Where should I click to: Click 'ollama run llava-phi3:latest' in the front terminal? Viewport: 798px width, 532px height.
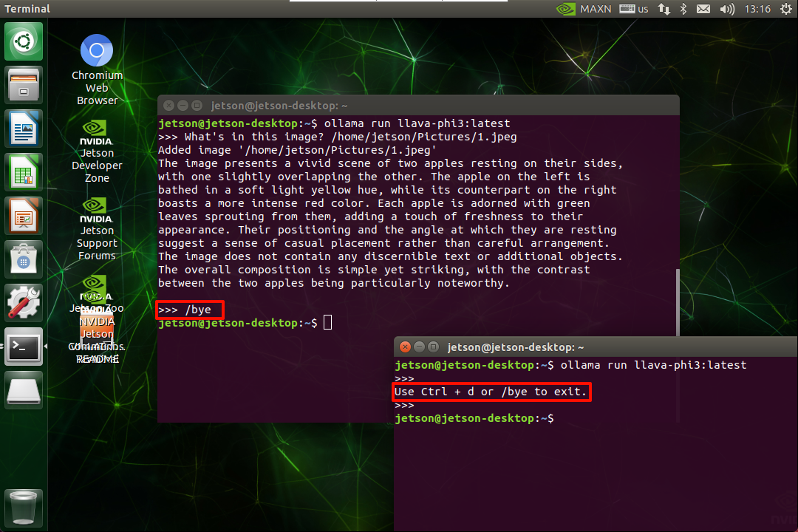click(x=653, y=365)
